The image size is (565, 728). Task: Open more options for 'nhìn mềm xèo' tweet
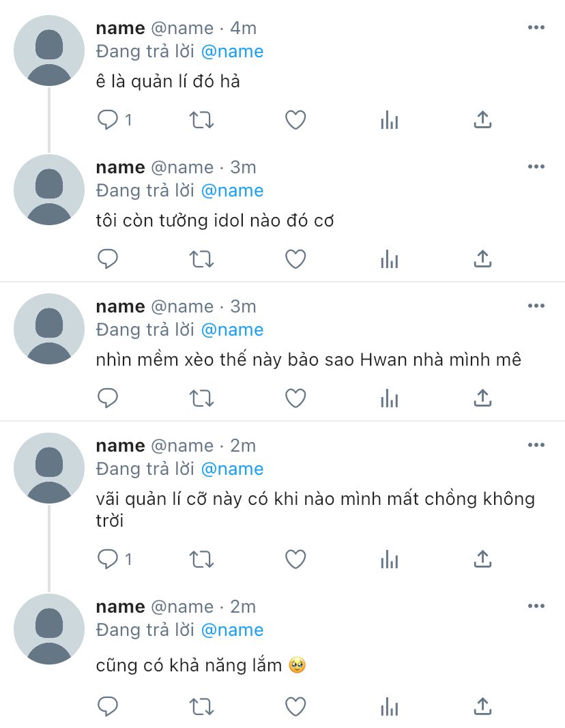click(536, 306)
